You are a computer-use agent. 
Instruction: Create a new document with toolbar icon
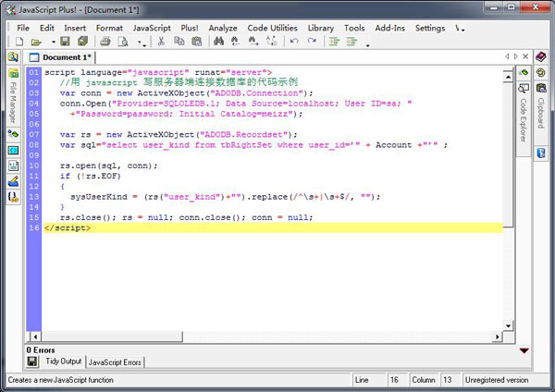point(19,42)
